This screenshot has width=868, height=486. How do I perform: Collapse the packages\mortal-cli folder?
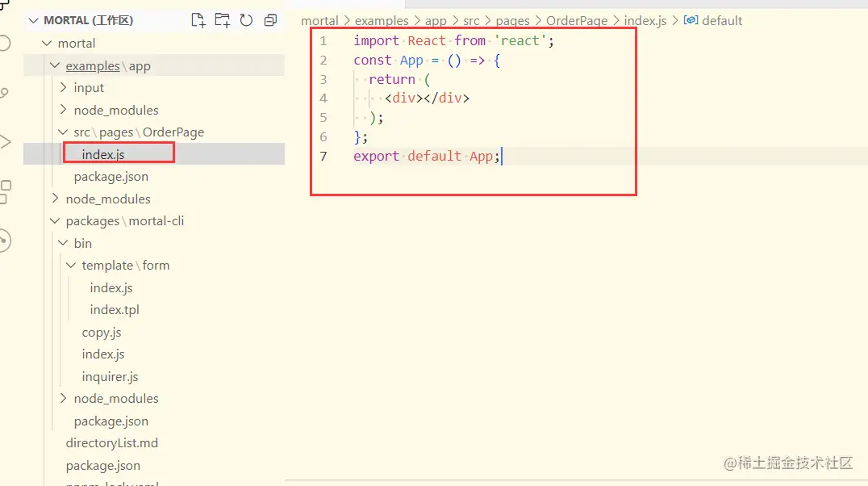click(x=55, y=220)
